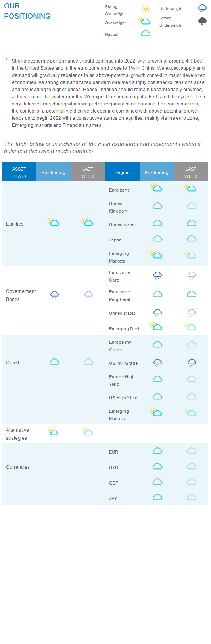The width and height of the screenshot is (211, 644).
Task: Click Emerging Debt positioning sun-cloud icon
Action: pos(156,326)
